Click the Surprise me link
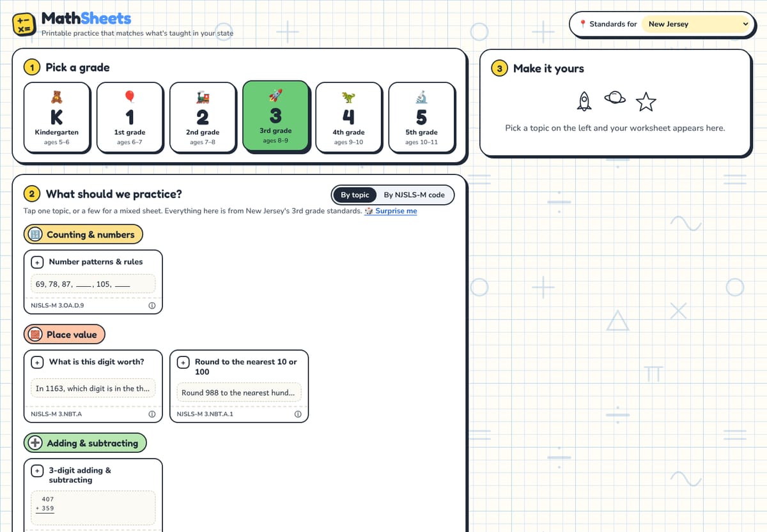The width and height of the screenshot is (767, 532). pos(396,211)
